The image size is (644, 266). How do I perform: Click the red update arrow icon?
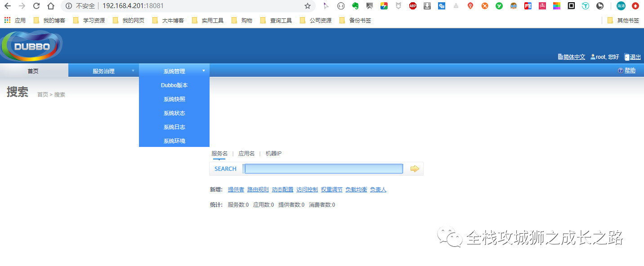635,6
